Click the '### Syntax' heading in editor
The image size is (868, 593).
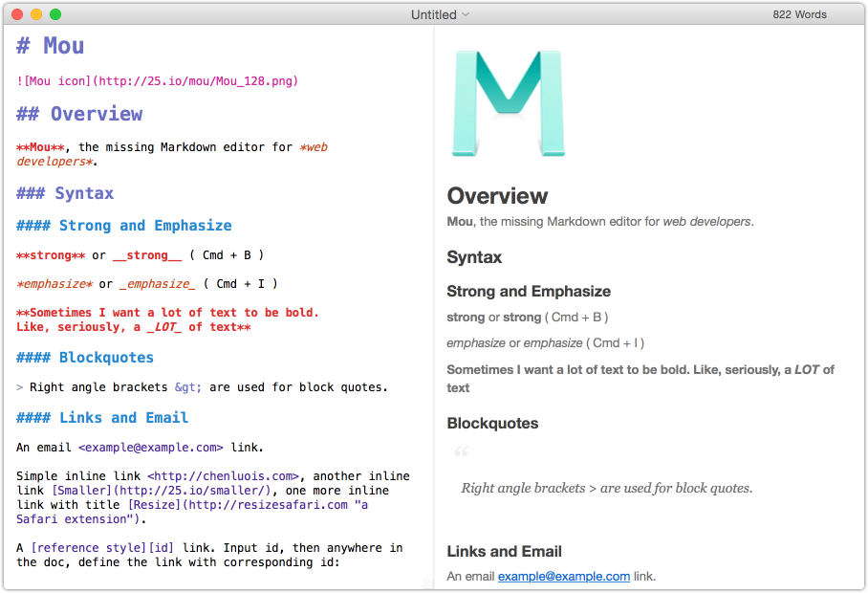[x=65, y=193]
